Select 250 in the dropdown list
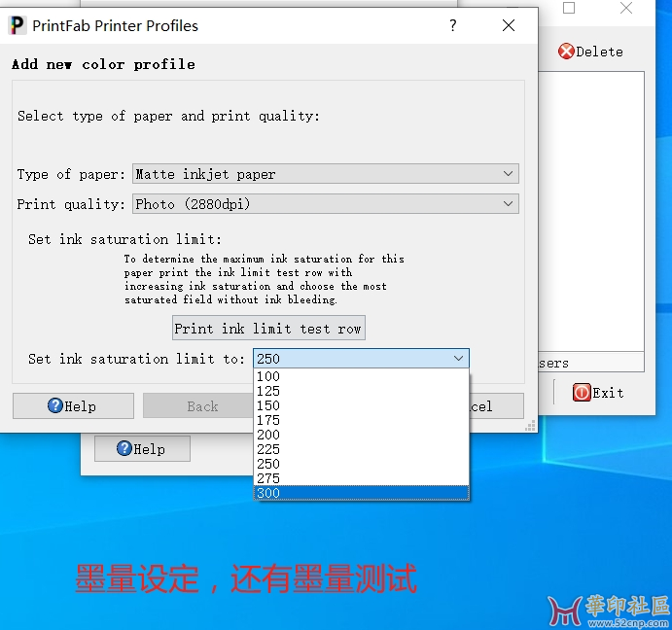This screenshot has height=630, width=672. (362, 464)
